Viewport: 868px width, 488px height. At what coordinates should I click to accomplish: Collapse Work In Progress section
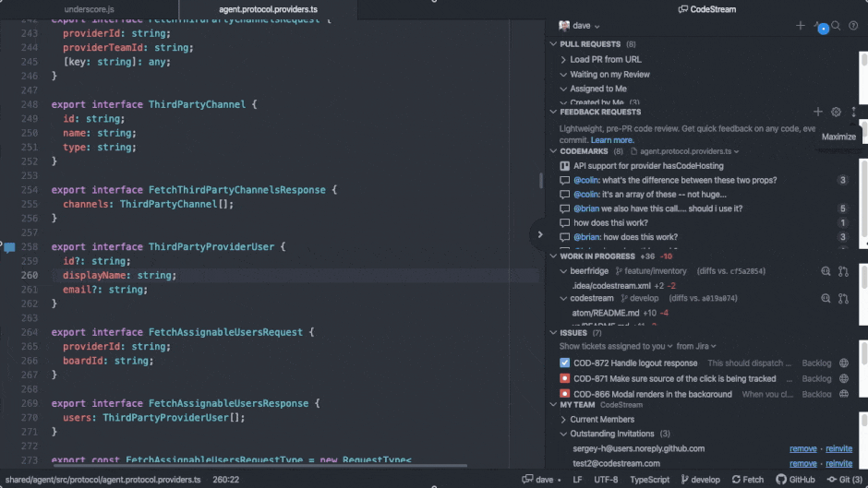(x=553, y=256)
